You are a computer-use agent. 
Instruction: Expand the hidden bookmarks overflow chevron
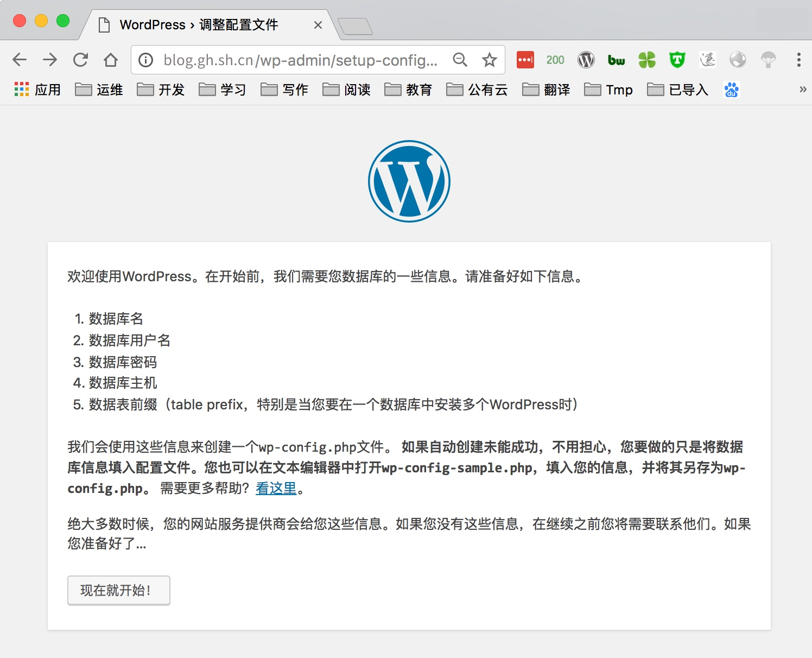(803, 90)
